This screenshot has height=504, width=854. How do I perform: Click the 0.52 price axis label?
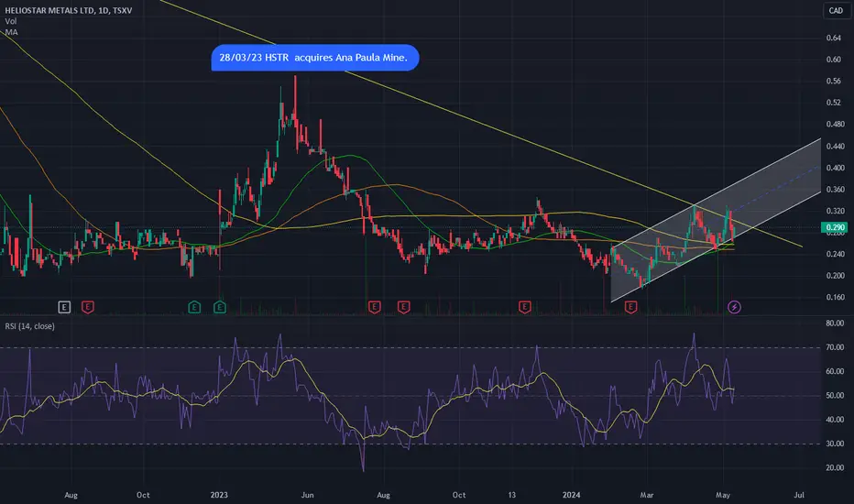coord(833,103)
